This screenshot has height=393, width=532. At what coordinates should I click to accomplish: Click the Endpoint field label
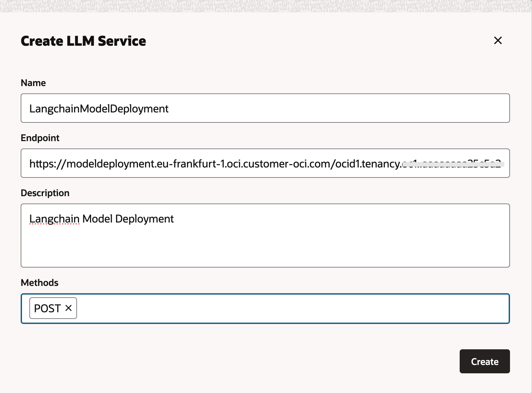[40, 138]
